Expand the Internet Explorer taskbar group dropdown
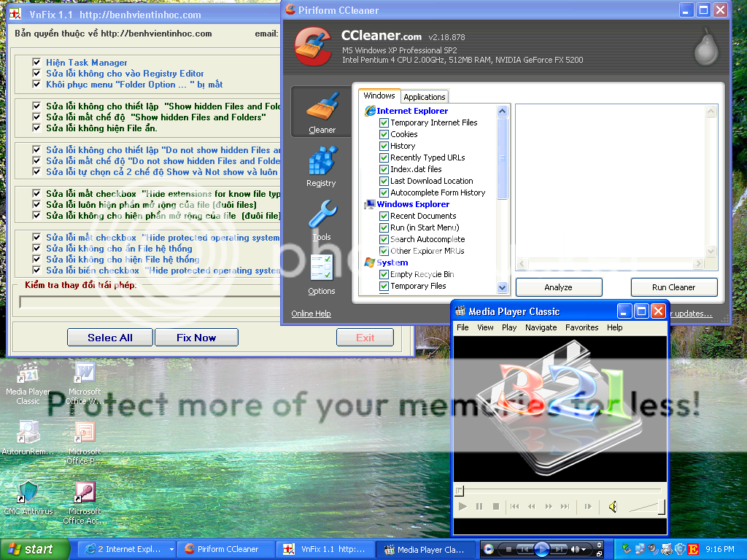The height and width of the screenshot is (560, 747). coord(171,549)
